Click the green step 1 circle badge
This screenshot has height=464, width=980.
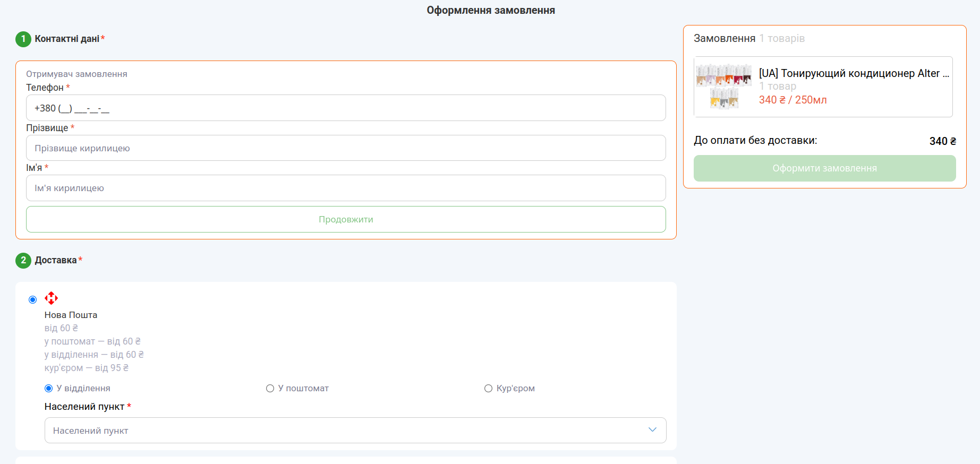pos(23,39)
